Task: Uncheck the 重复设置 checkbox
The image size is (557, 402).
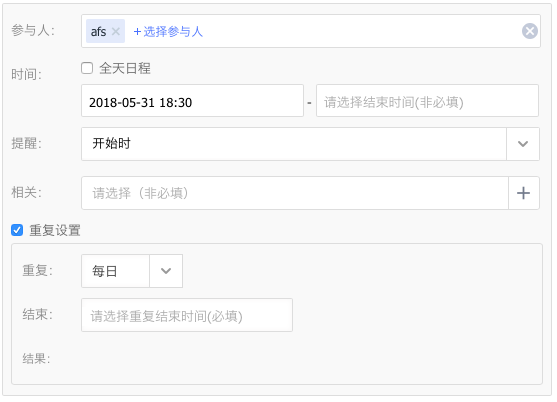Action: coord(17,230)
